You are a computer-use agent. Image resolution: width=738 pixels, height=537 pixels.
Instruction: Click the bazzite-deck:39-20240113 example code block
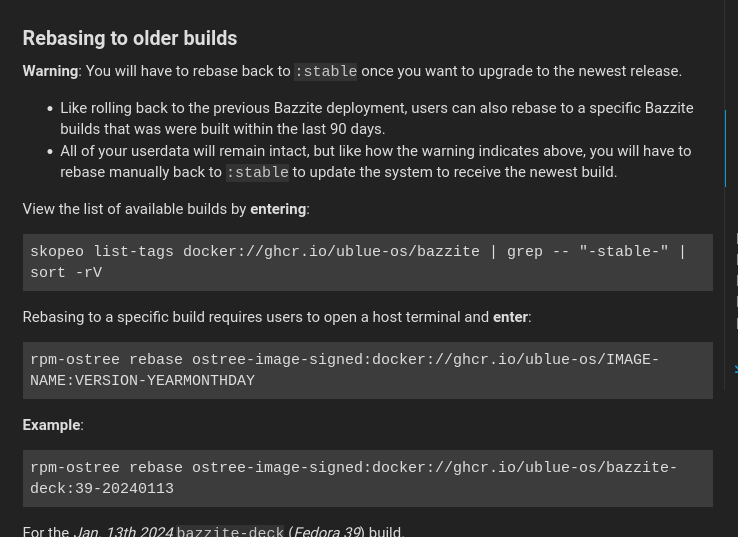click(x=367, y=478)
